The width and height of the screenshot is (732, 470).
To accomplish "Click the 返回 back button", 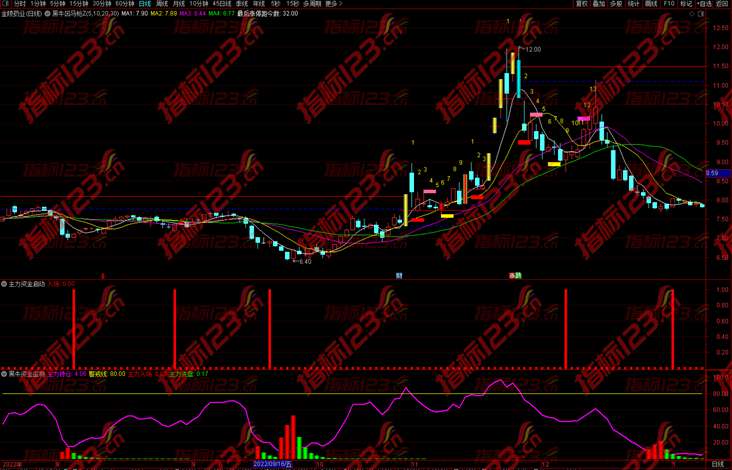I will click(x=720, y=4).
